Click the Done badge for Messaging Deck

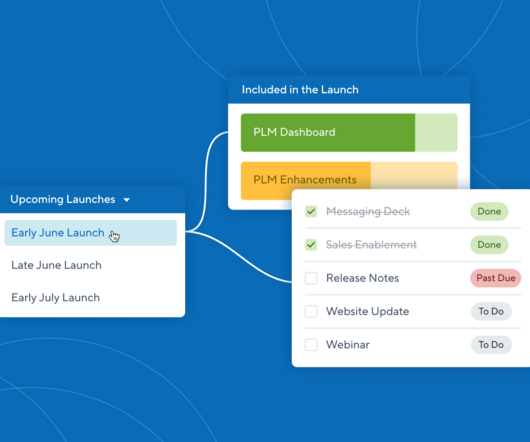click(489, 212)
